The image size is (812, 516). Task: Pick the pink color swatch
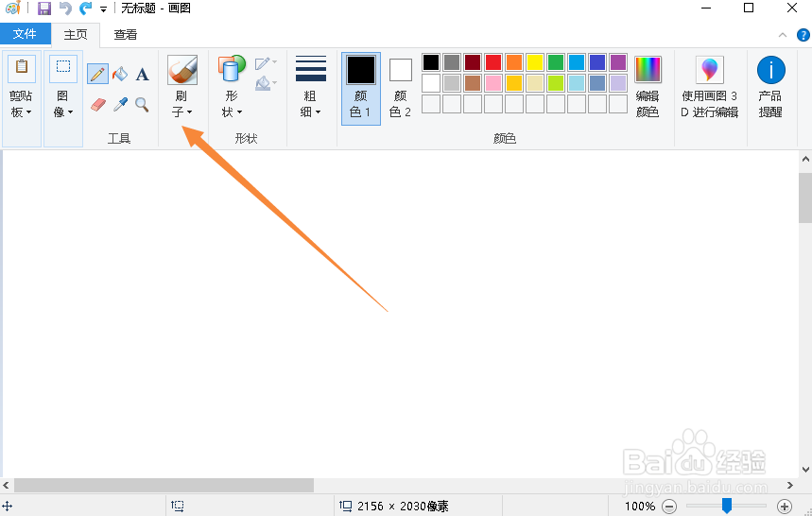[x=493, y=83]
